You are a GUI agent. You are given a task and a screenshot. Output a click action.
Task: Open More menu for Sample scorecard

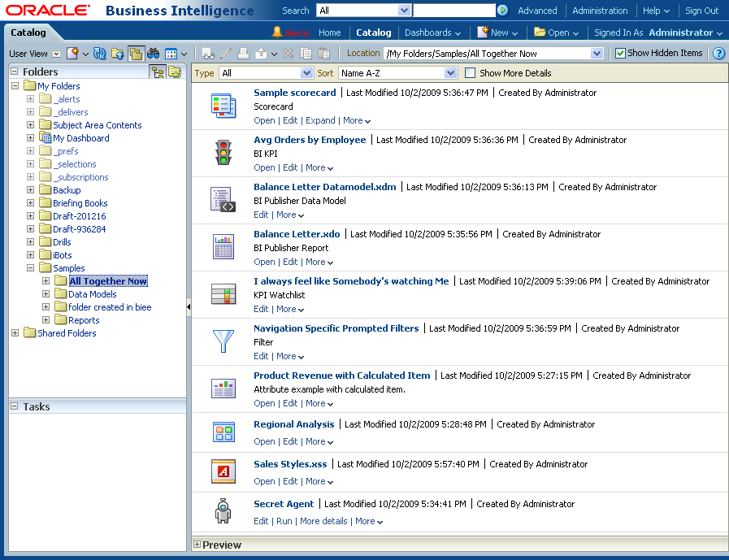click(x=357, y=121)
